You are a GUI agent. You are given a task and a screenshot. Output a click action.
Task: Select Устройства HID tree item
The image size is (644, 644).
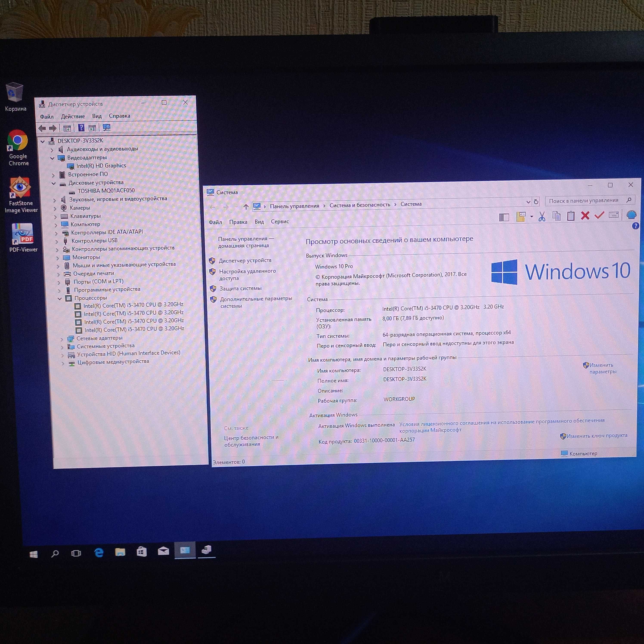coord(128,353)
